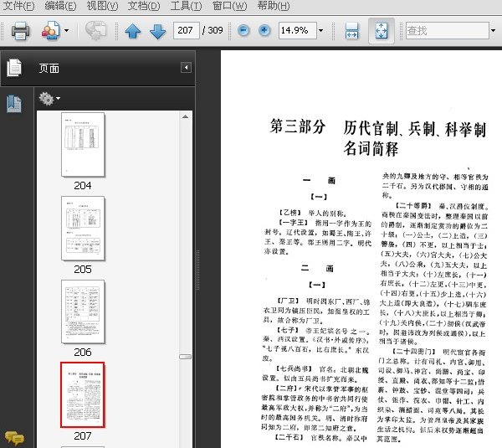Viewport: 502px width, 448px height.
Task: Open the 编辑(E) menu
Action: (x=60, y=6)
